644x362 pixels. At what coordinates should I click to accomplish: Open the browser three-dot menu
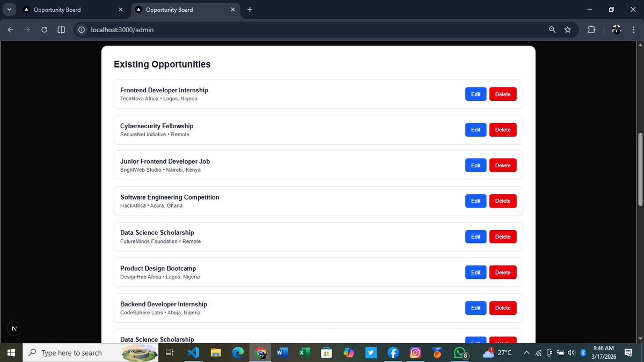point(634,30)
